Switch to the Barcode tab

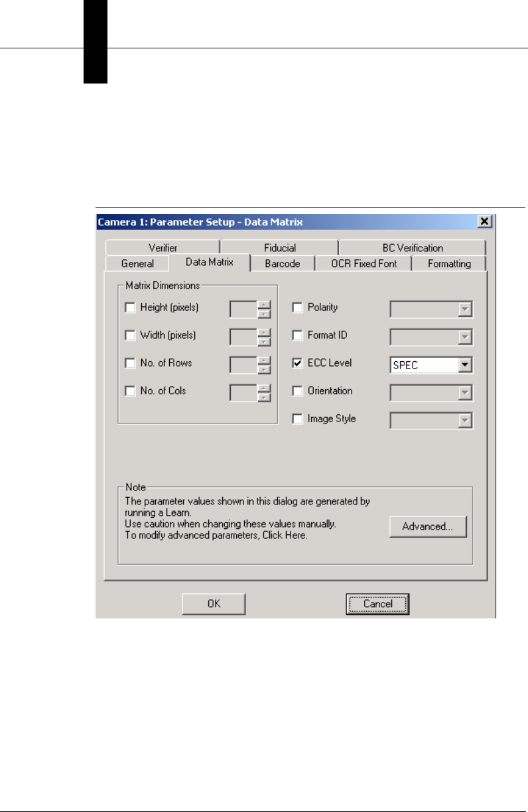tap(283, 264)
